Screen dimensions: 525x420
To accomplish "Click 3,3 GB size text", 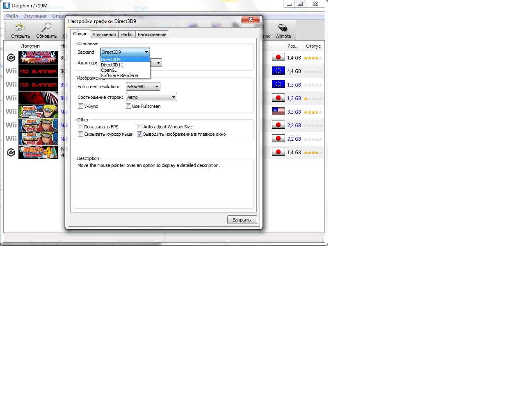I will (x=294, y=112).
